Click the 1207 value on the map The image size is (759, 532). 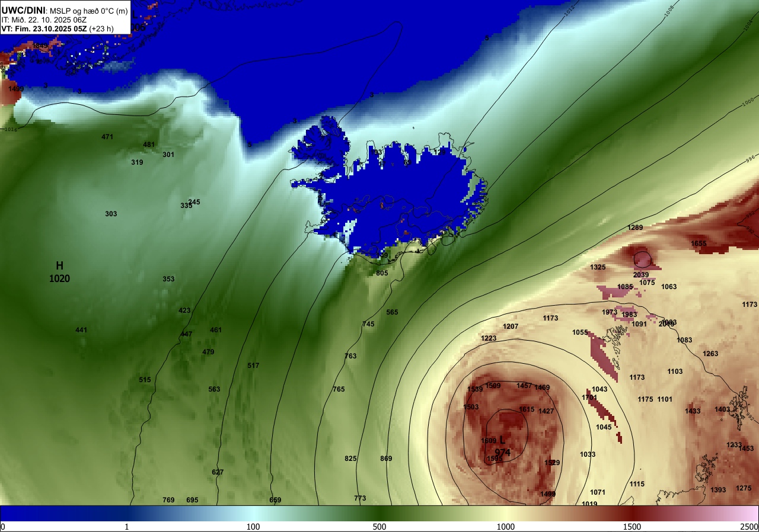coord(511,326)
